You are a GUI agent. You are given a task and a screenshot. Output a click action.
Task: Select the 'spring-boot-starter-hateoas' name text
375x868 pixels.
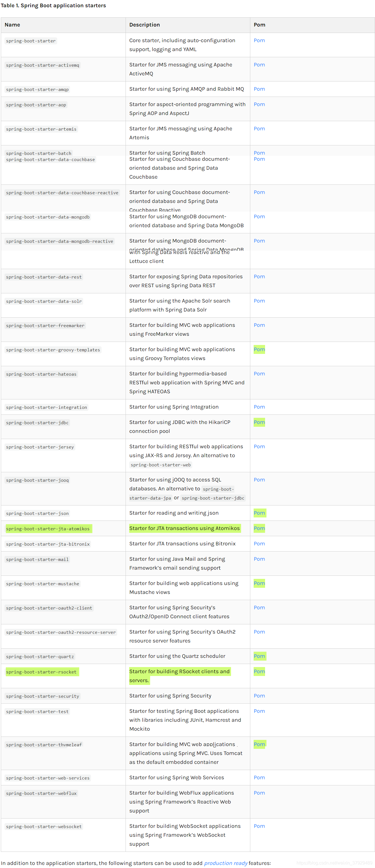tap(41, 374)
